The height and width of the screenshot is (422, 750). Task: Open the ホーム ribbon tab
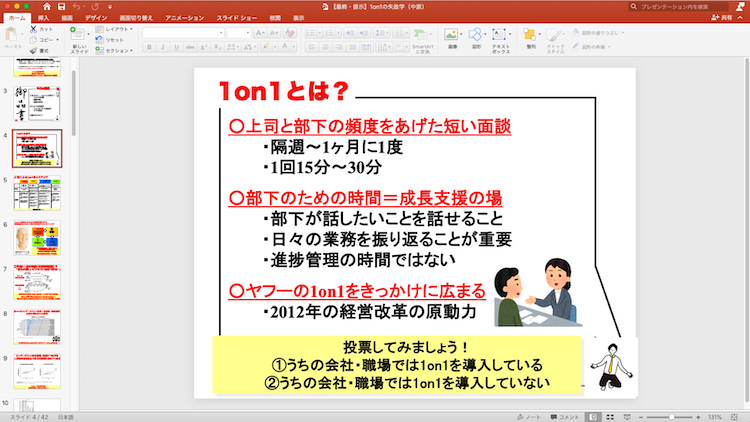(x=17, y=18)
